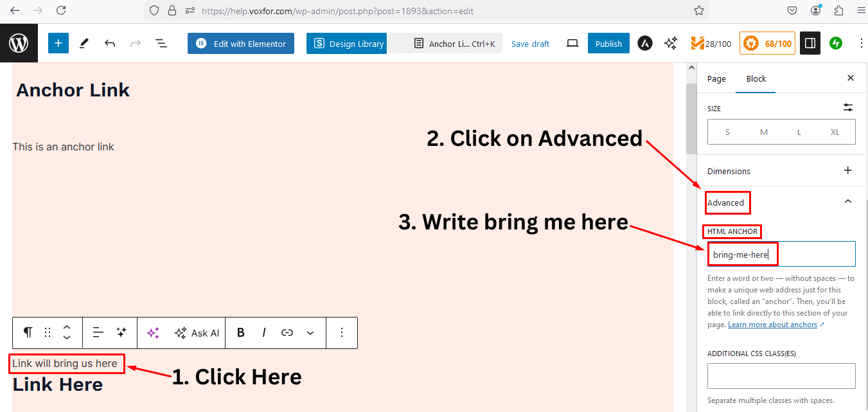The width and height of the screenshot is (868, 412).
Task: Click the Jetpack icon in the toolbar
Action: pos(835,43)
